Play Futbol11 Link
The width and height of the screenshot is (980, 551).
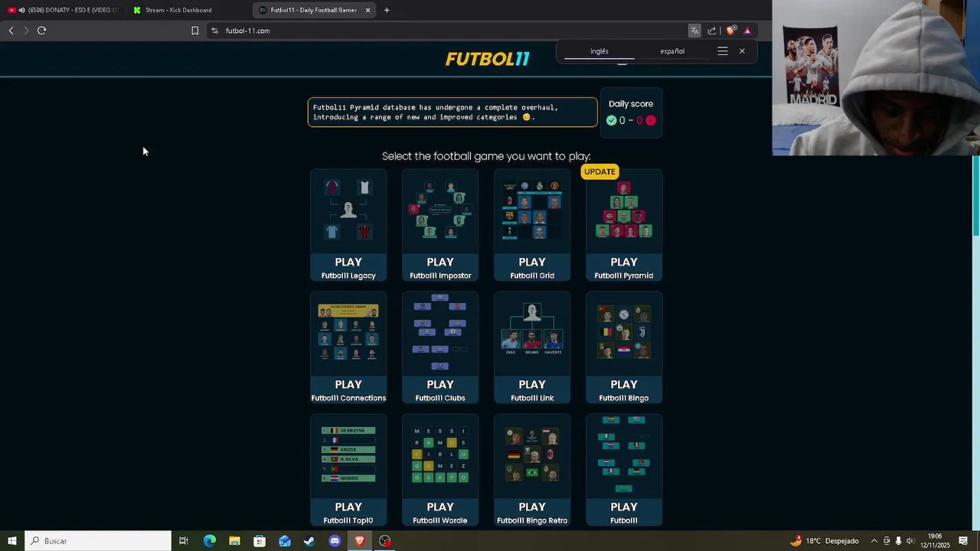532,390
